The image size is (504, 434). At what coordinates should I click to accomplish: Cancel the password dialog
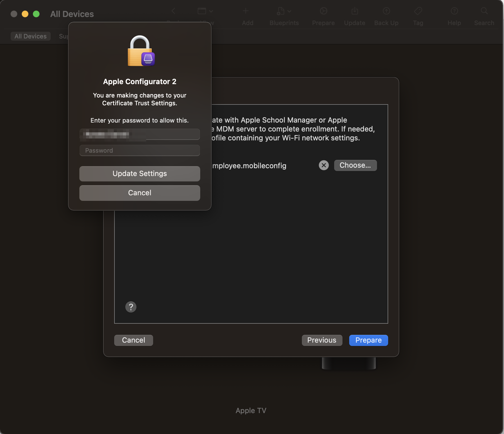tap(140, 193)
